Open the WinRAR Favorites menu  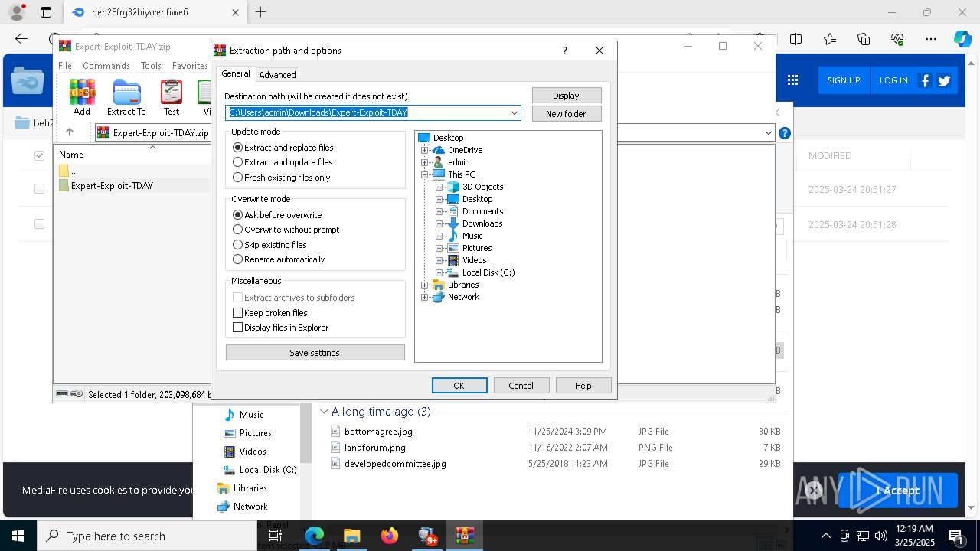190,66
